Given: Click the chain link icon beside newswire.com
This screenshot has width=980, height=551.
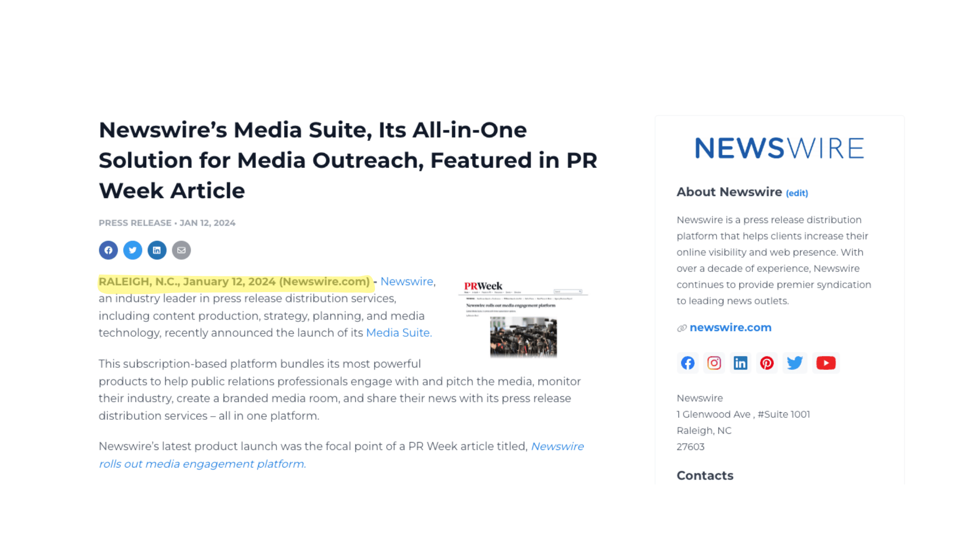Looking at the screenshot, I should 682,328.
